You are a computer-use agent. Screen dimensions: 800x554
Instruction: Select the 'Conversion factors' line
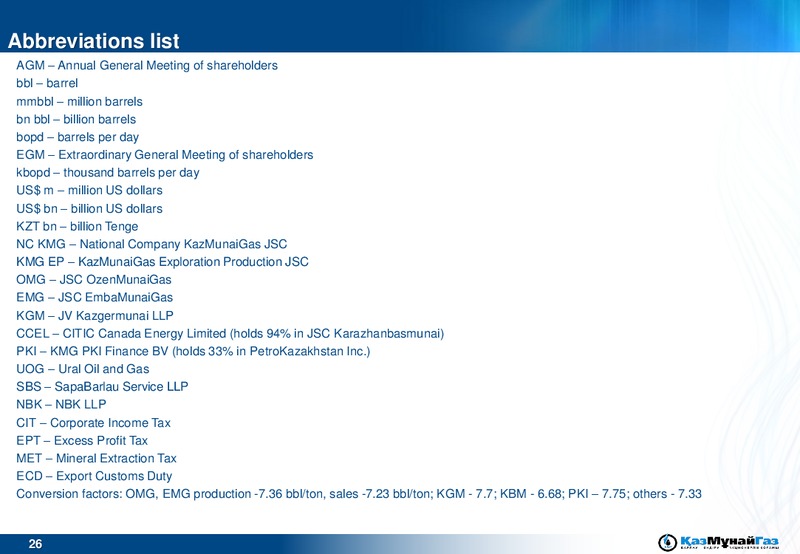[x=359, y=494]
